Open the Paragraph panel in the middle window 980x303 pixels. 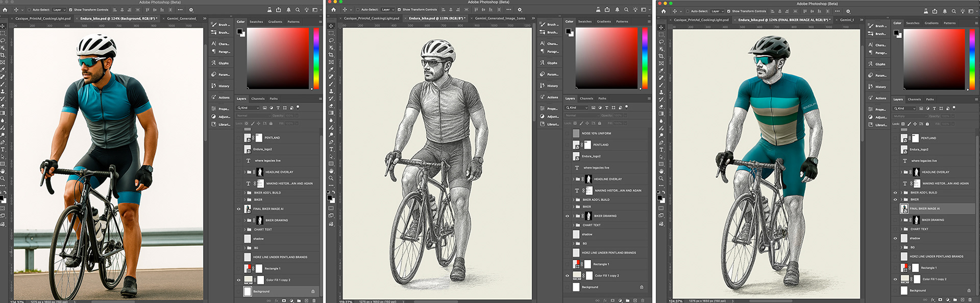coord(549,51)
